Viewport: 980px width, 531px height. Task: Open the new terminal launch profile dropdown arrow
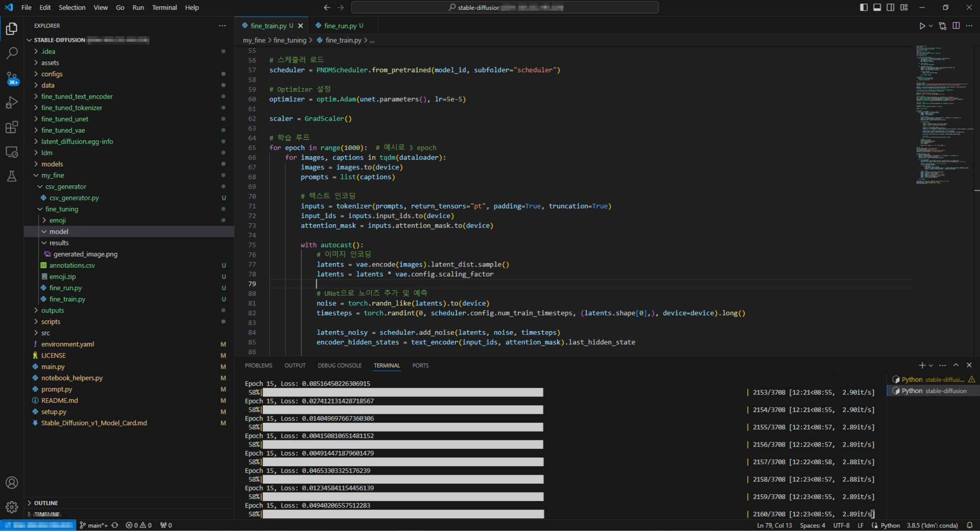(931, 365)
